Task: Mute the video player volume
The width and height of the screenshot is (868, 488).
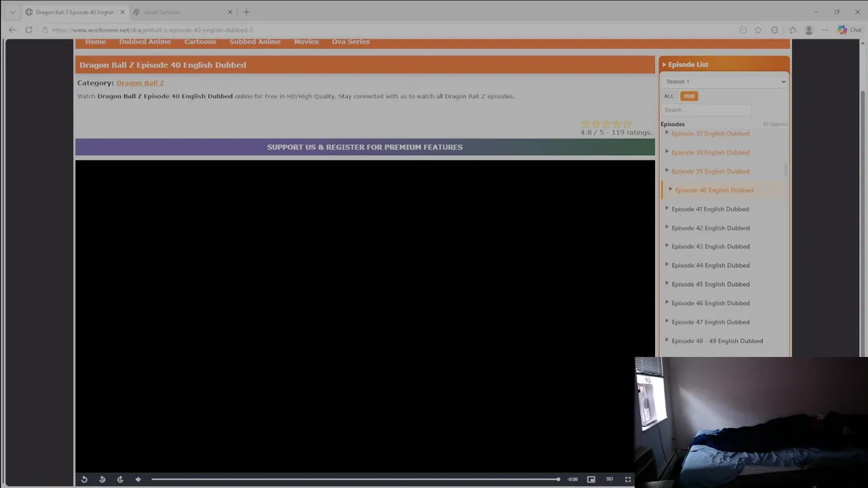Action: point(138,479)
